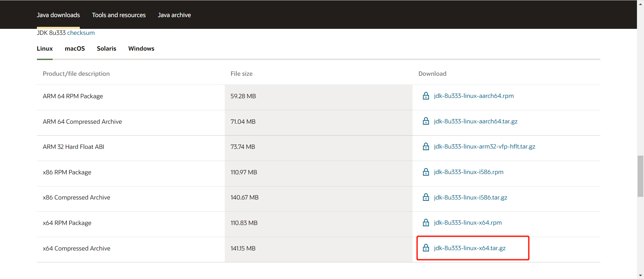Open the JDK 8u333 checksum link

[81, 33]
